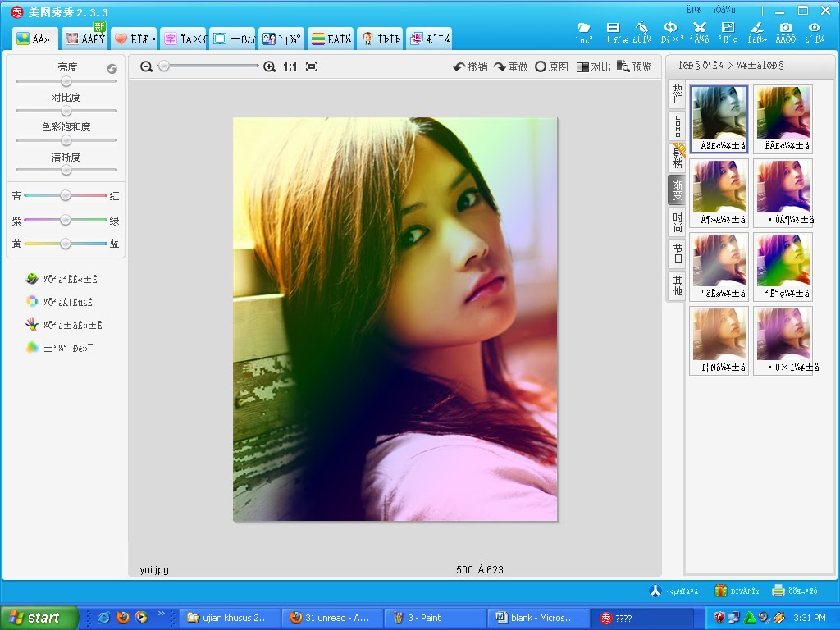Click the 重做 redo button

510,66
